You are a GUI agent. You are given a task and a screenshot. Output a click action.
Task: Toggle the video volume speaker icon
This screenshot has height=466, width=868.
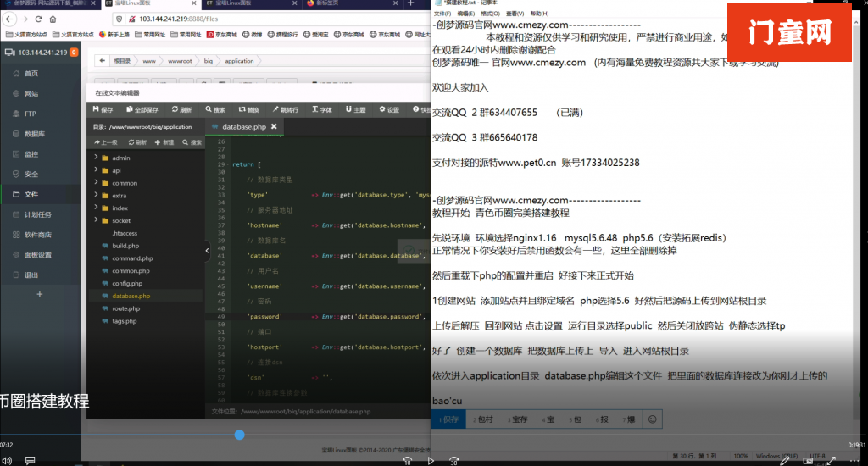coord(6,460)
